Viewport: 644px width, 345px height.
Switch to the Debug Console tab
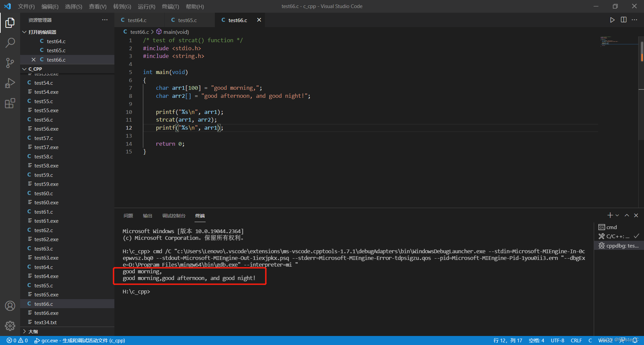point(174,216)
